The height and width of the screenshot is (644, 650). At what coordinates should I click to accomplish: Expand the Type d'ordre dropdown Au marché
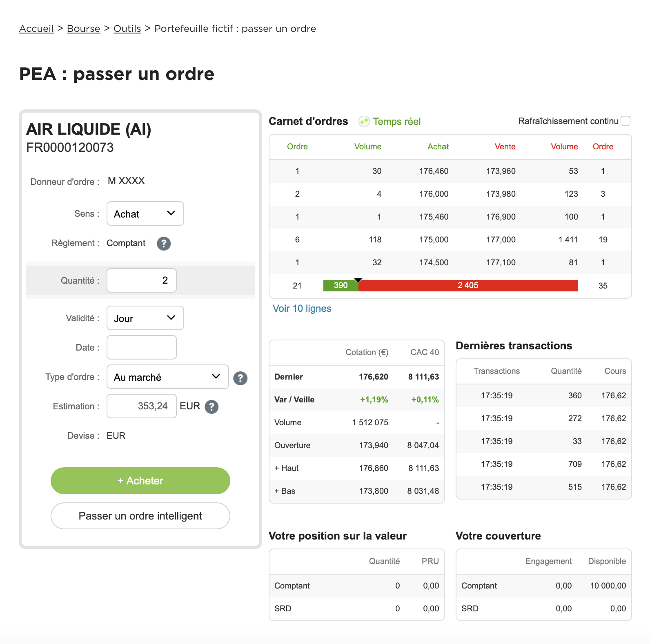(x=168, y=377)
